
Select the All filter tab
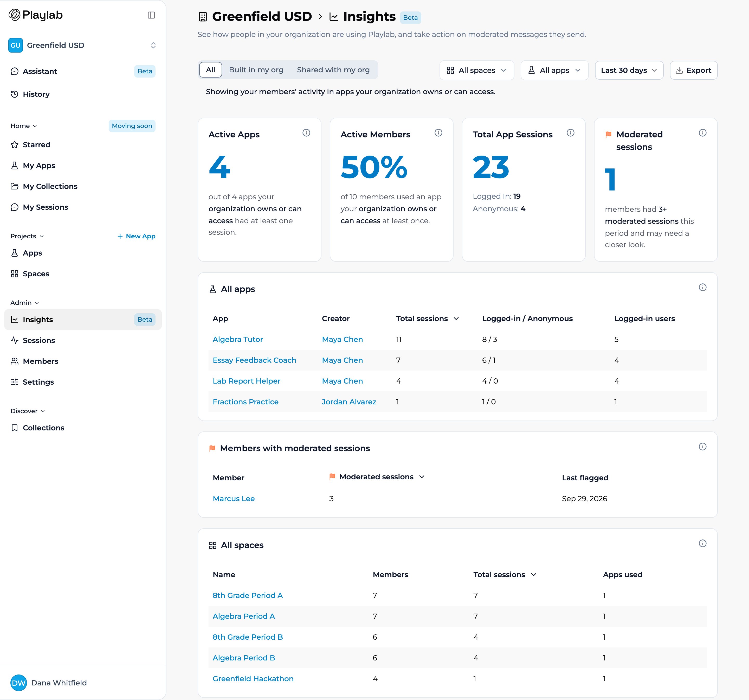coord(211,70)
